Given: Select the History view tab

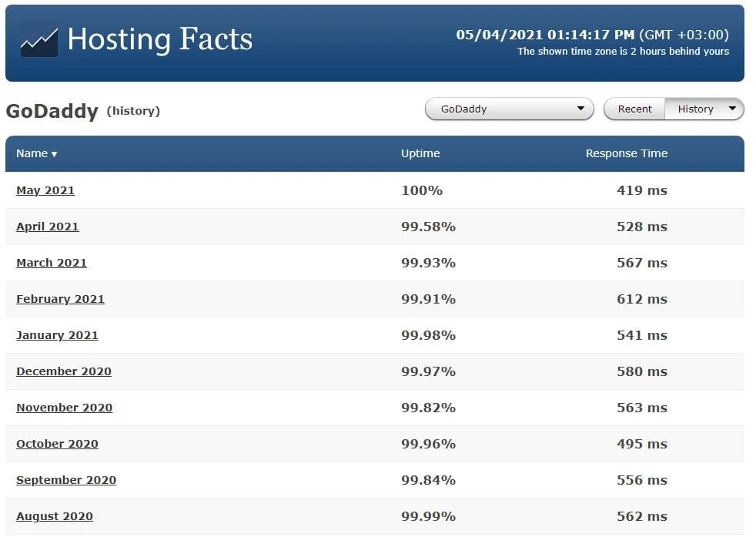Looking at the screenshot, I should click(x=695, y=109).
